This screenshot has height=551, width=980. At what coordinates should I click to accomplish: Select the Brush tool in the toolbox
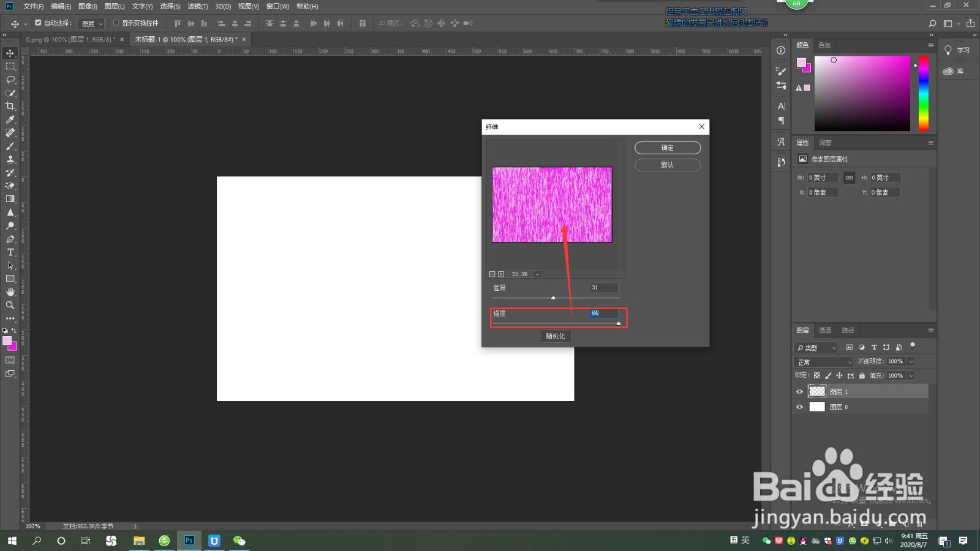tap(10, 146)
